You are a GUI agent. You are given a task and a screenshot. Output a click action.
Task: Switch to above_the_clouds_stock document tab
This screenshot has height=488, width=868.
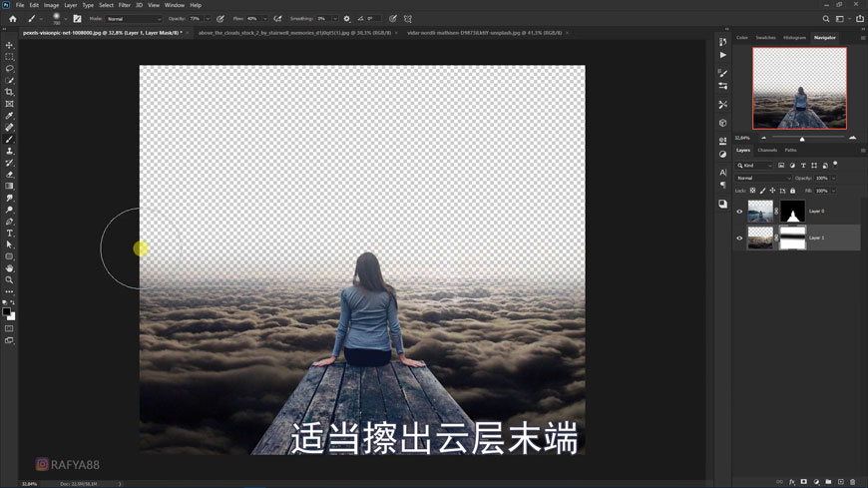coord(294,33)
